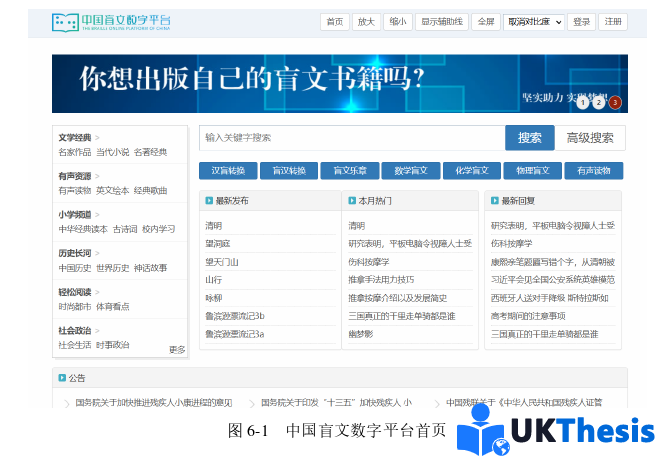Click the China Braille Platform logo
Viewport: 667px width, 456px height.
pyautogui.click(x=111, y=22)
